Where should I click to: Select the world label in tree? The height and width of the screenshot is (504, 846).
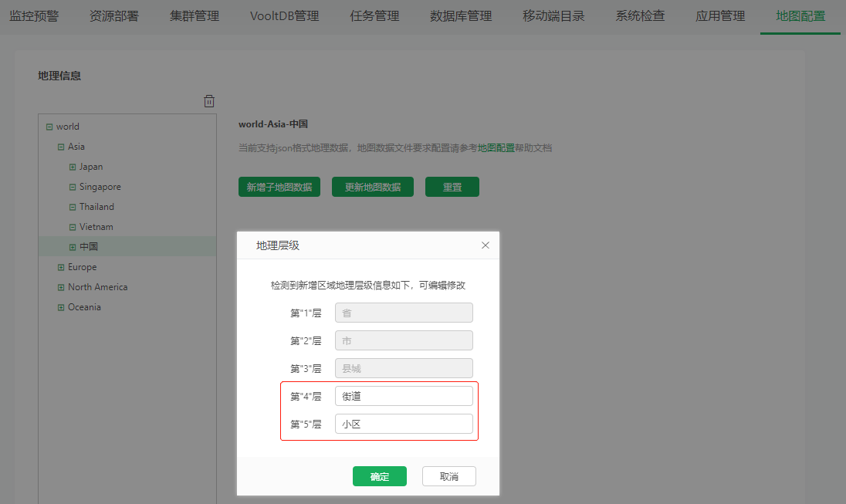tap(67, 127)
